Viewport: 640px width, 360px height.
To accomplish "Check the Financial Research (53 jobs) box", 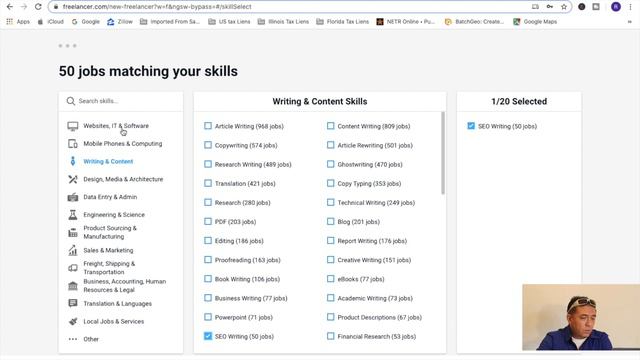I will 331,336.
